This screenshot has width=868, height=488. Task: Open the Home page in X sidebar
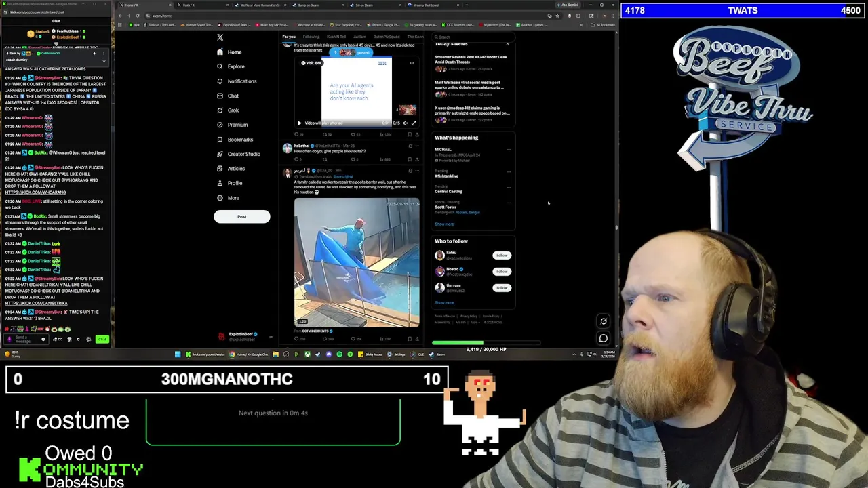pyautogui.click(x=229, y=52)
